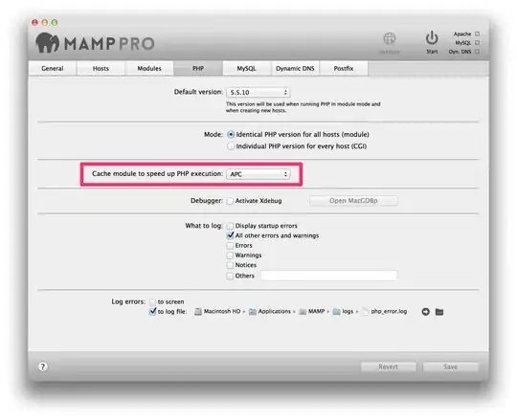This screenshot has height=420, width=517.
Task: Close the MAMP PRO window
Action: (x=34, y=22)
